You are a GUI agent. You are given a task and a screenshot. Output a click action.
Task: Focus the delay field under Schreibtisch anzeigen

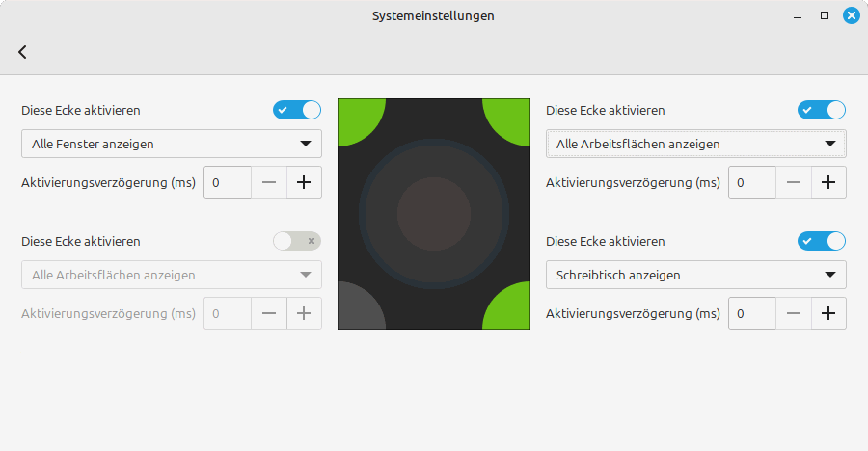click(x=752, y=313)
